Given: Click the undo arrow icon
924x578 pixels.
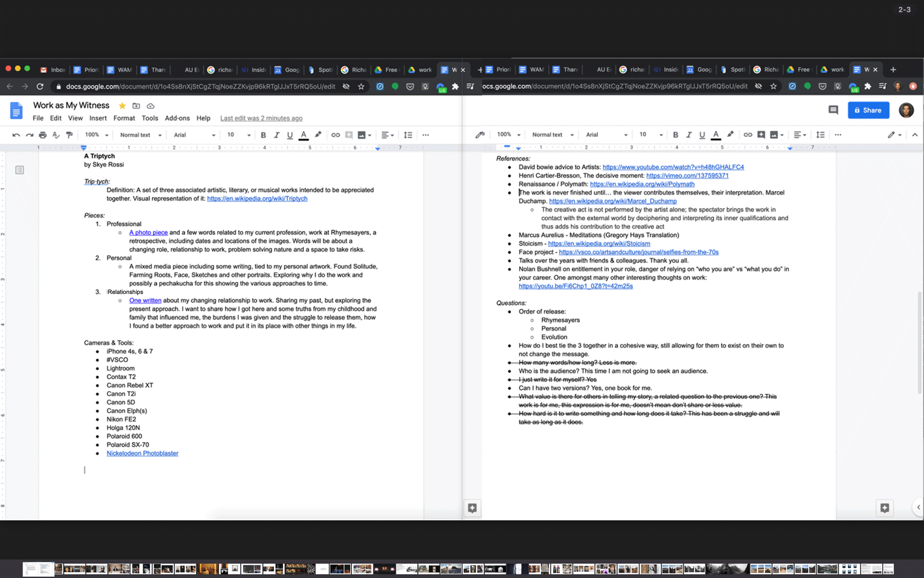Looking at the screenshot, I should click(16, 135).
